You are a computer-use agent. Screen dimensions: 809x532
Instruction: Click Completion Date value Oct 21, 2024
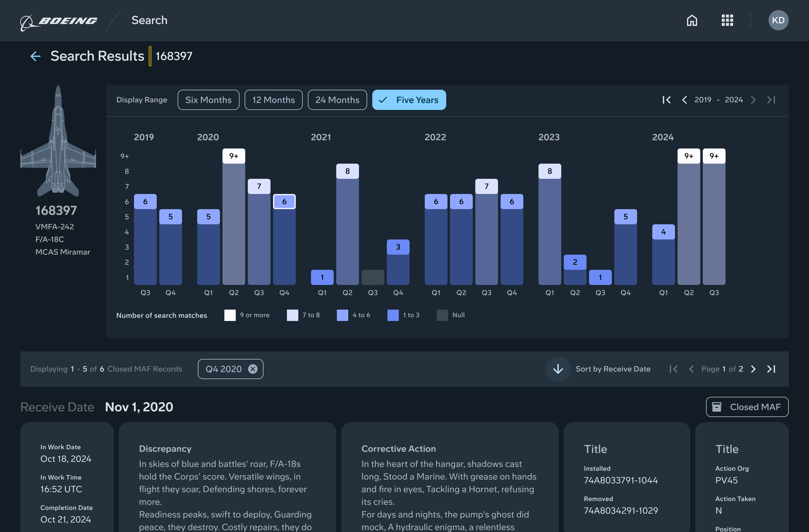66,519
